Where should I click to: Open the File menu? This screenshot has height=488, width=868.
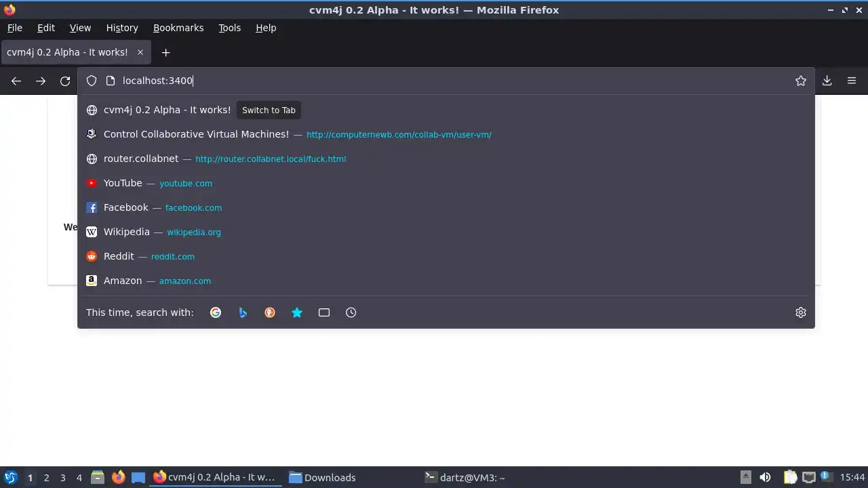coord(14,28)
